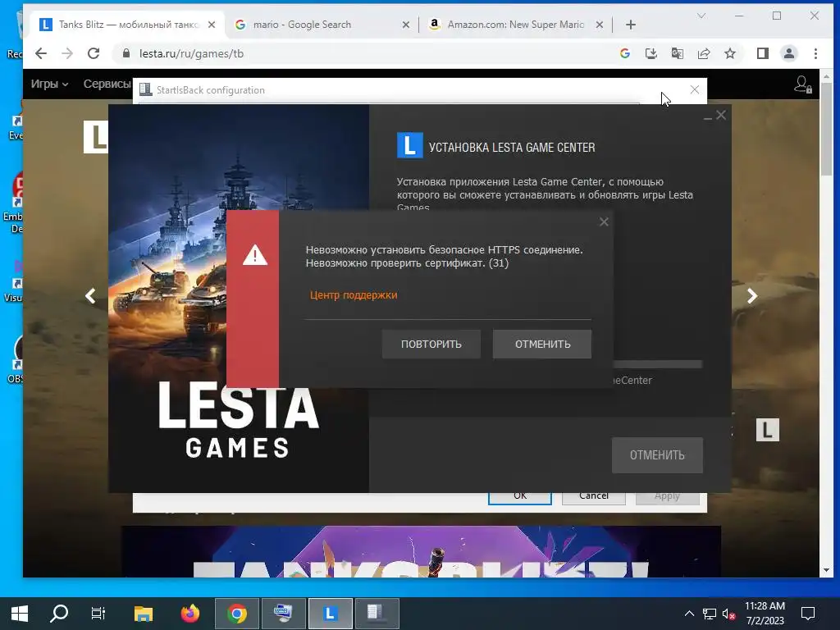
Task: Open Windows Start menu
Action: pos(20,614)
